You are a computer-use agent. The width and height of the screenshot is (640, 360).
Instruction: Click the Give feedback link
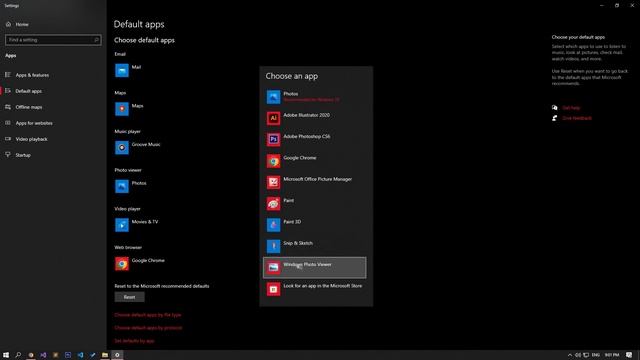(577, 118)
